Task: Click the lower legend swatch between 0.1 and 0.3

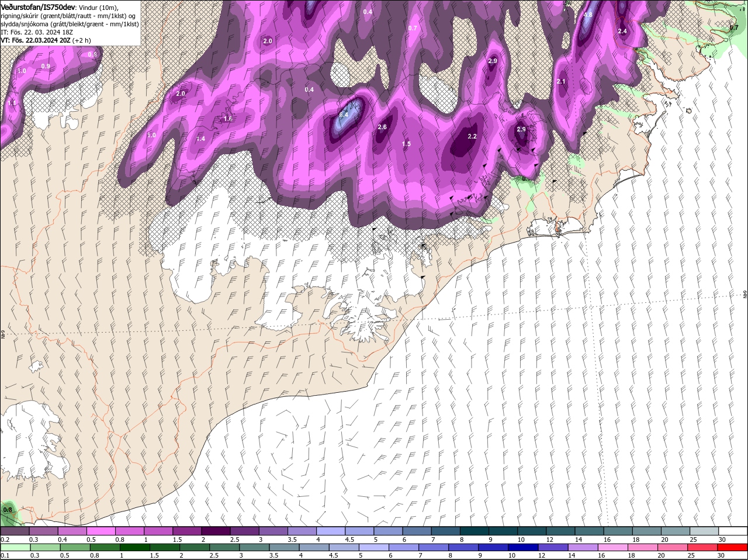Action: point(15,547)
